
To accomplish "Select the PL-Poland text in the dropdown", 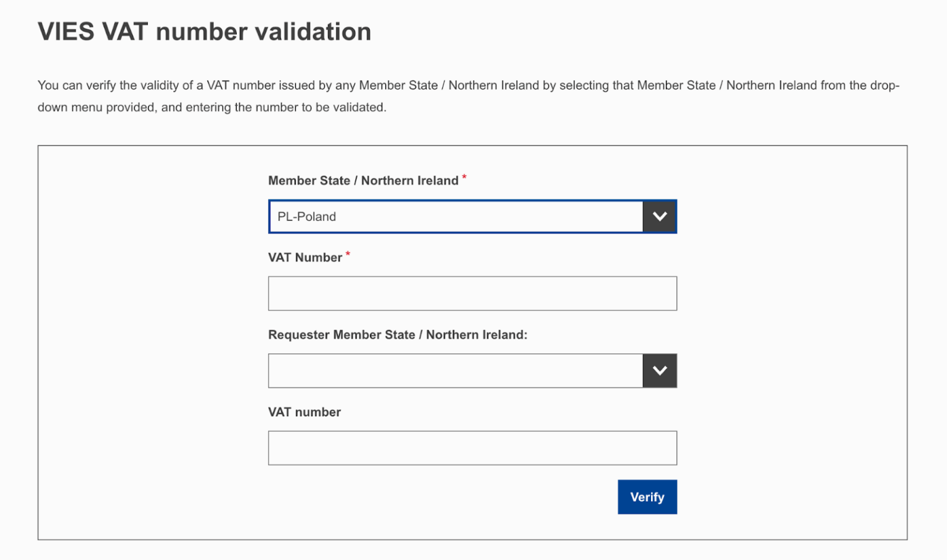I will pos(306,216).
